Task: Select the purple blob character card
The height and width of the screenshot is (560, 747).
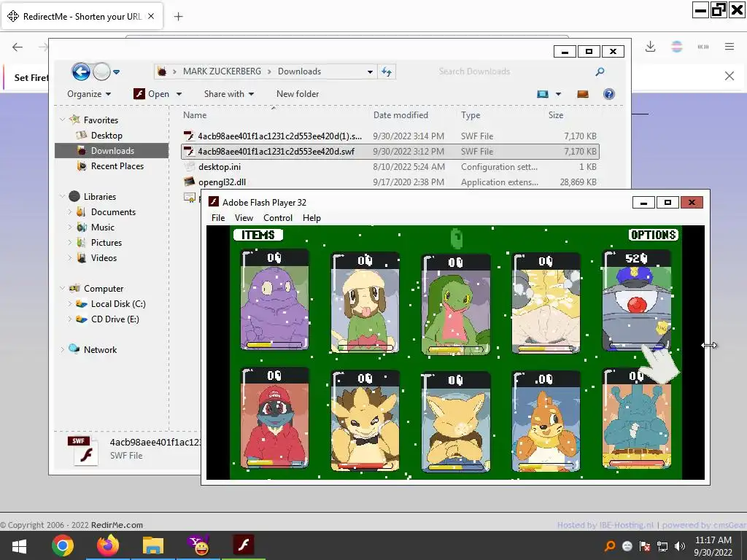Action: tap(274, 300)
